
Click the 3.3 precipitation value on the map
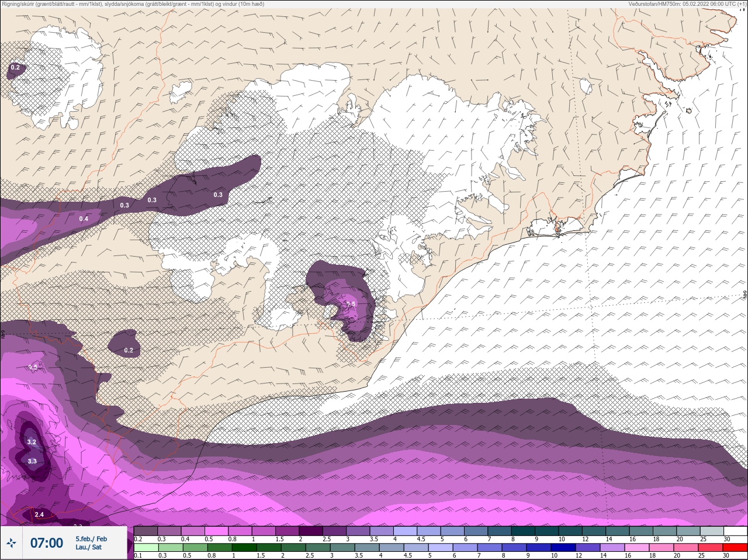32,461
